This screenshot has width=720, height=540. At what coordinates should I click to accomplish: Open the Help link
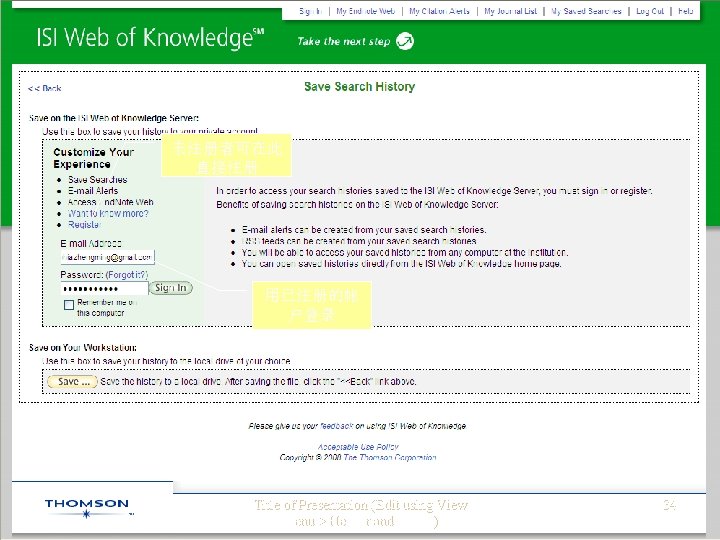686,11
